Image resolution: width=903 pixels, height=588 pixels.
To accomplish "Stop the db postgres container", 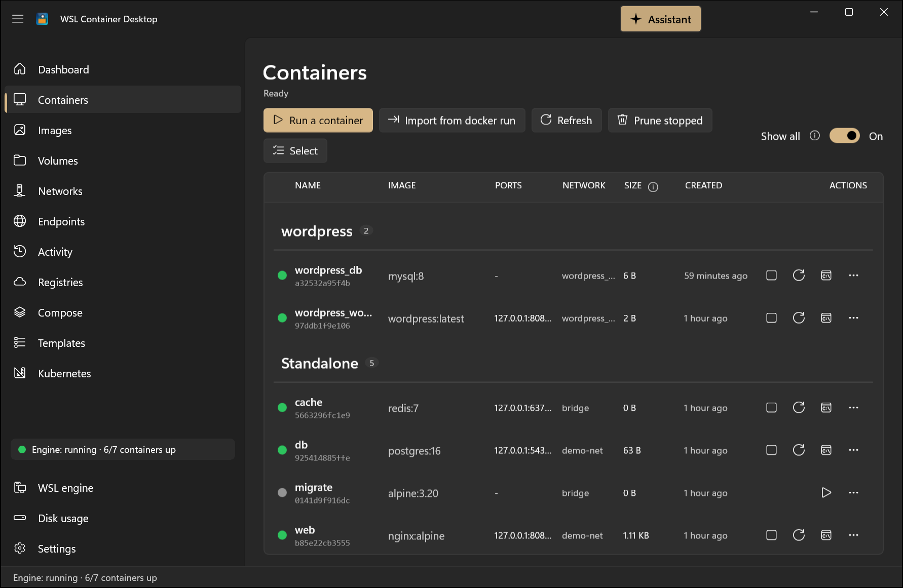I will point(771,450).
